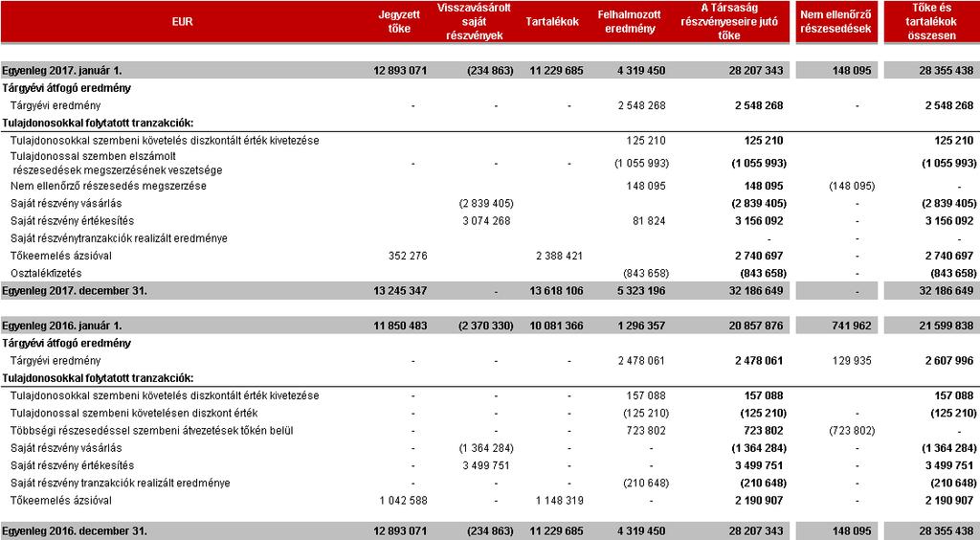Select the parenthesized value (723 802)
The width and height of the screenshot is (980, 540).
(851, 431)
